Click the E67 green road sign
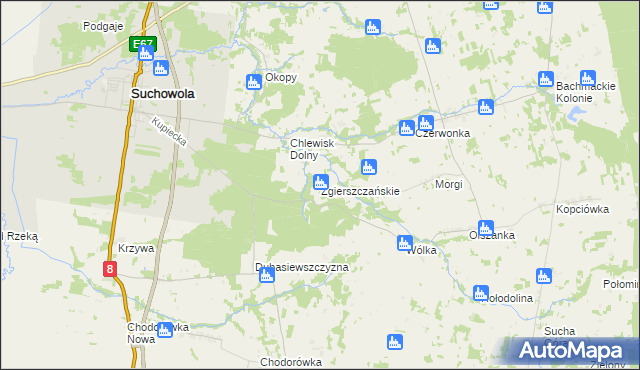The width and height of the screenshot is (640, 370). [143, 44]
